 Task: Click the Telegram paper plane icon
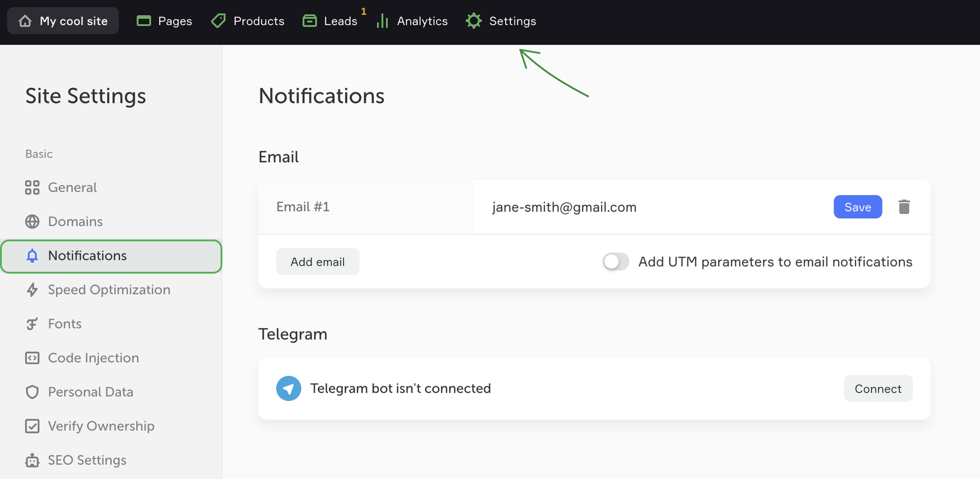point(288,389)
